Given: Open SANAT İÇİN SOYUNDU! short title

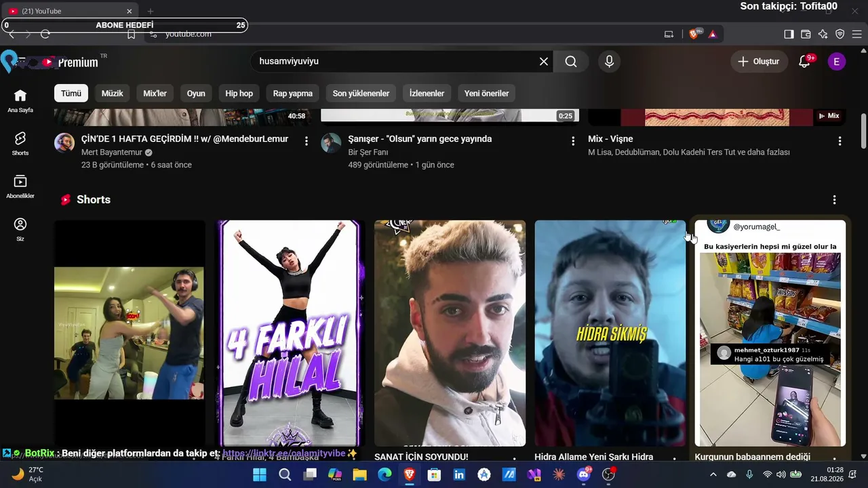Looking at the screenshot, I should tap(421, 457).
